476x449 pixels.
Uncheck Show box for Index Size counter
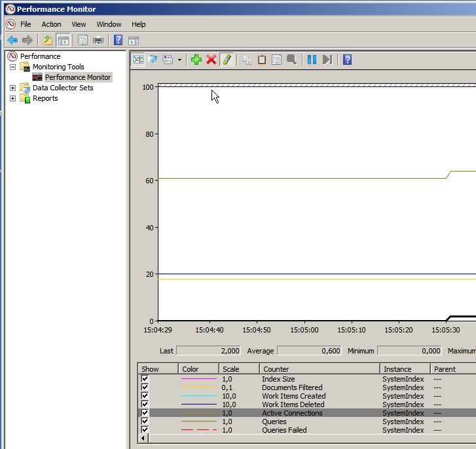145,379
